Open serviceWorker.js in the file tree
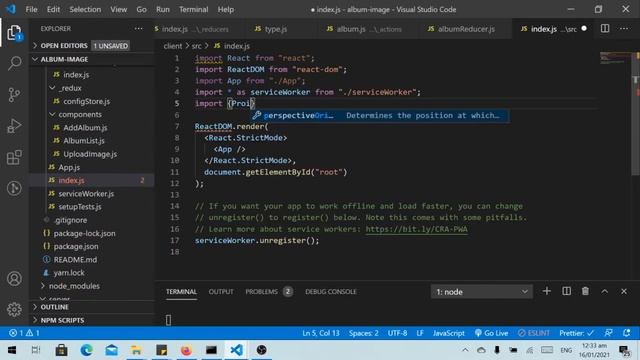The width and height of the screenshot is (640, 360). [x=86, y=193]
